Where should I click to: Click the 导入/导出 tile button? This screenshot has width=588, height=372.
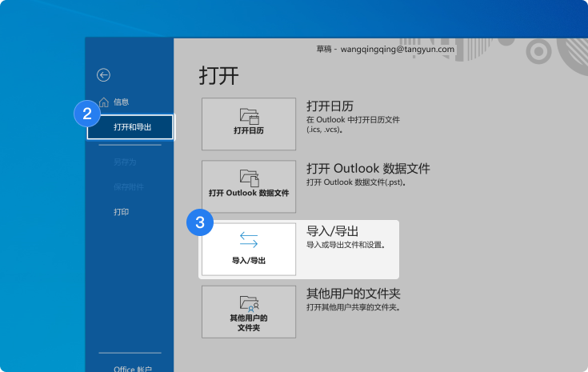pos(249,250)
